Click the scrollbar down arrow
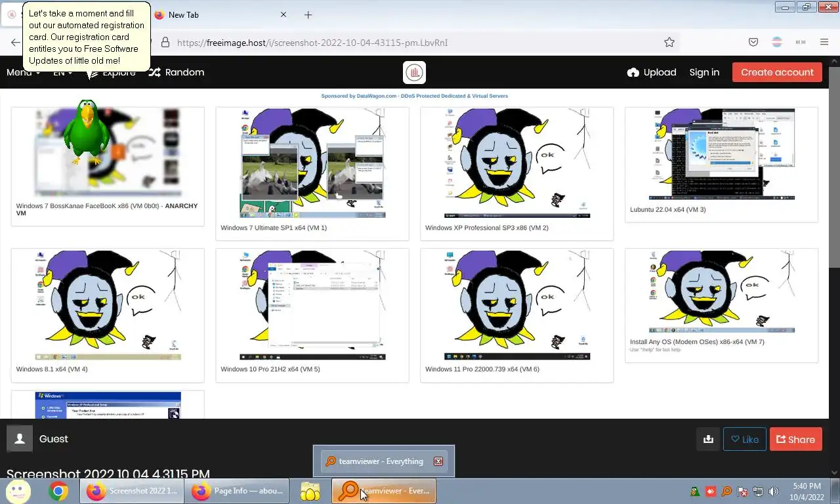Image resolution: width=840 pixels, height=504 pixels. tap(834, 471)
